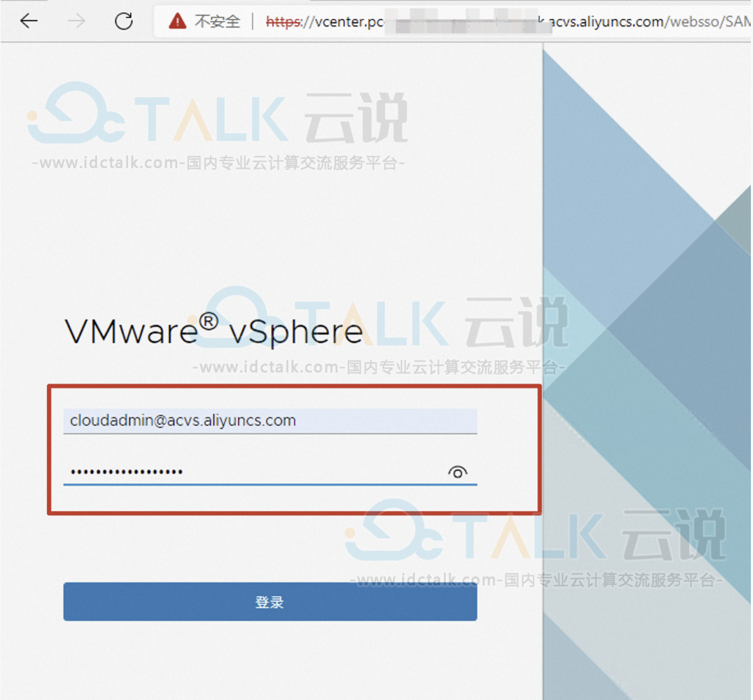Show password using the eye icon

[458, 472]
